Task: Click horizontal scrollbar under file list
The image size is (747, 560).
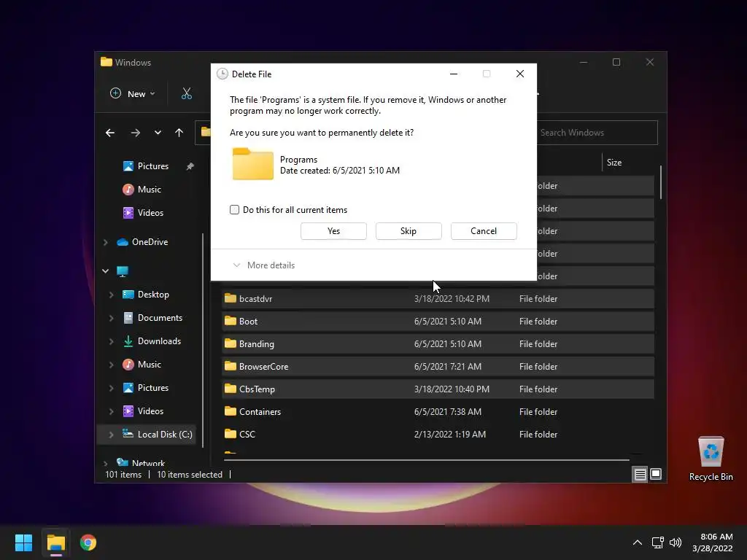Action: tap(426, 460)
